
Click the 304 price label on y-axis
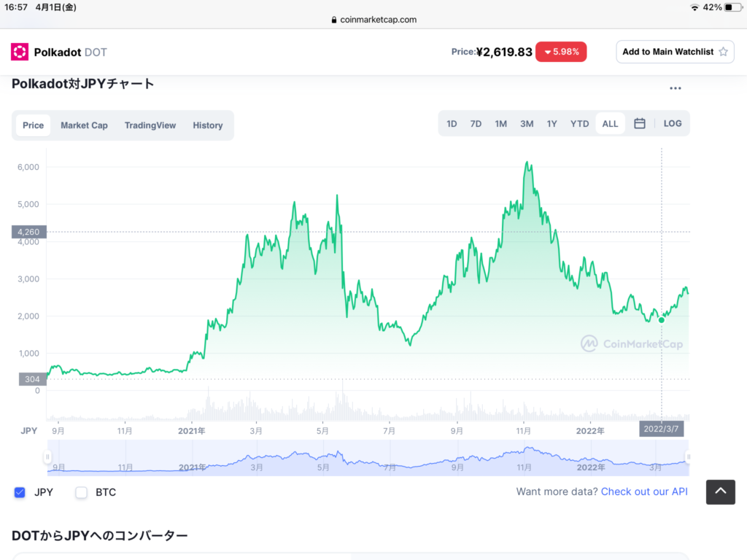tap(32, 379)
